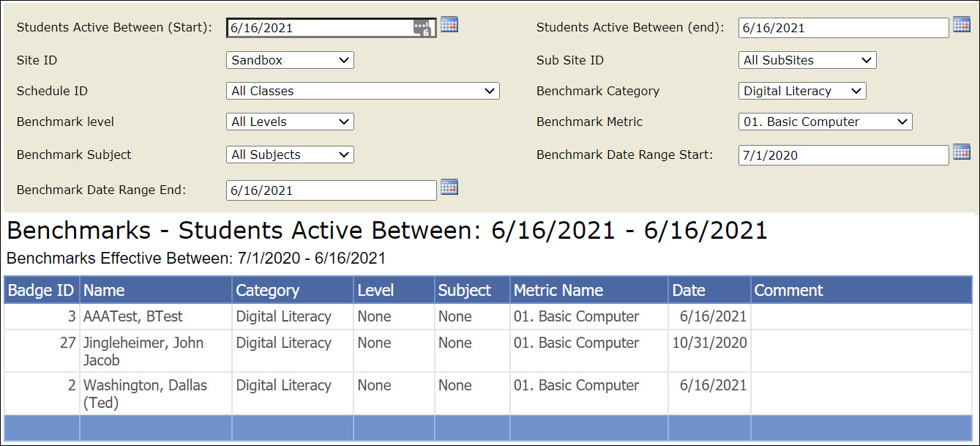Expand the Benchmark level dropdown

click(x=289, y=121)
